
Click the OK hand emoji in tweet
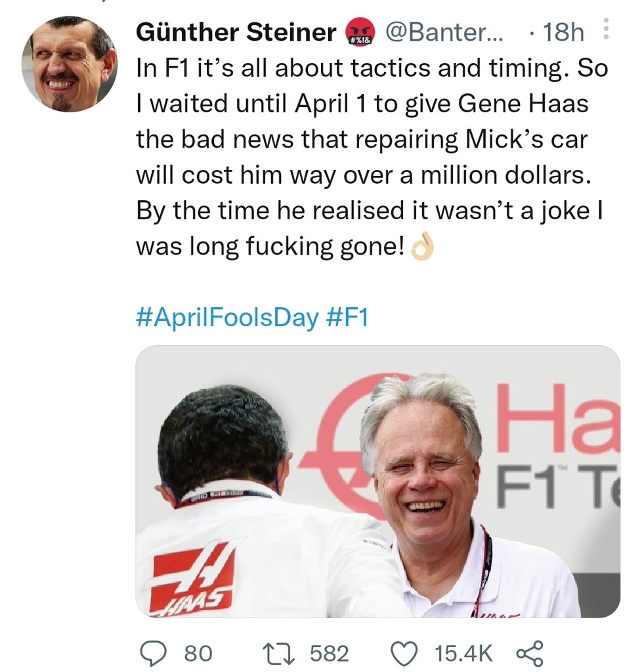tap(422, 248)
